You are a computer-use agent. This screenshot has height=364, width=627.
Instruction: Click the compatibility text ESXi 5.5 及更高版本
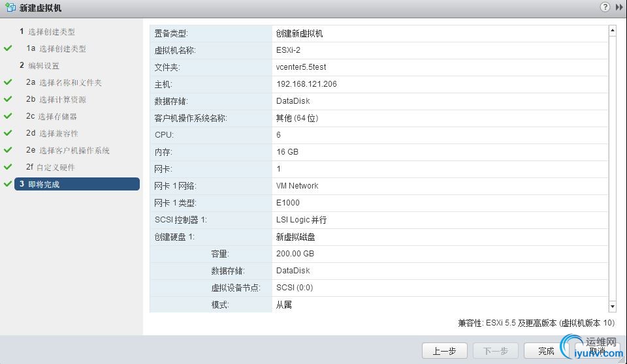click(x=521, y=323)
